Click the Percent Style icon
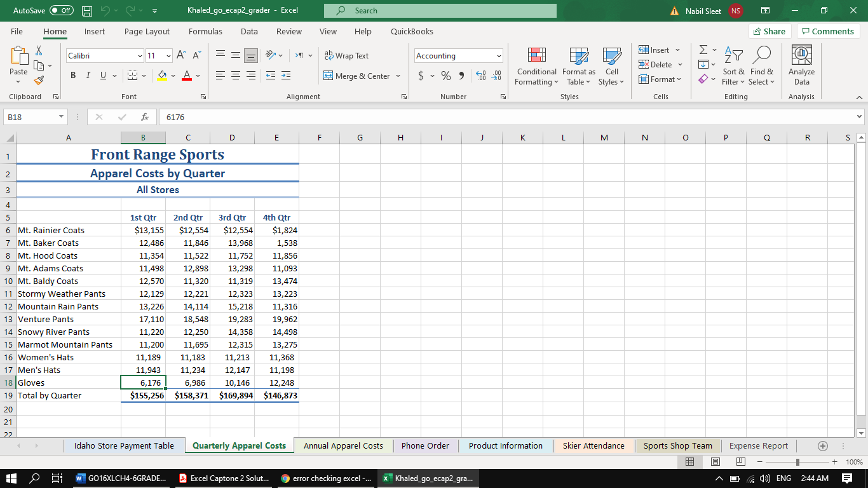Viewport: 868px width, 488px height. [x=446, y=76]
